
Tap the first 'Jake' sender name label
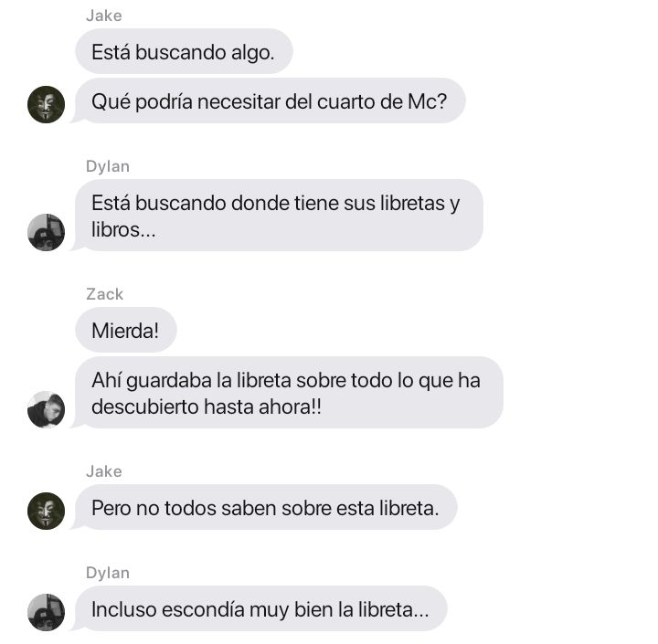point(104,16)
